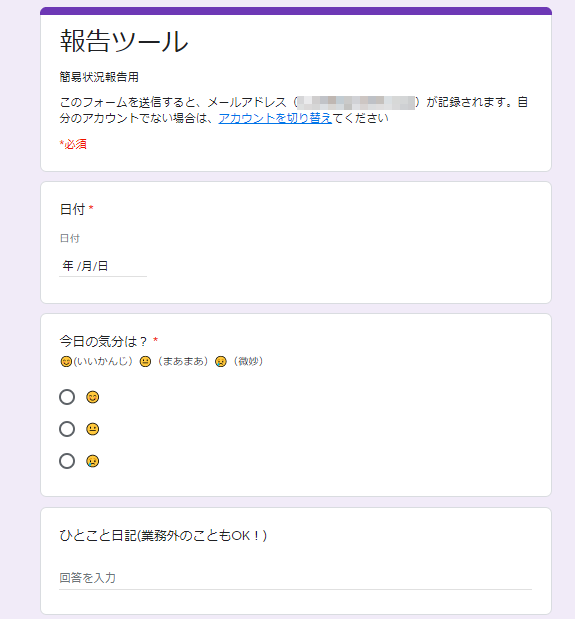Click the 簡易状況報告用 description text

tap(99, 77)
